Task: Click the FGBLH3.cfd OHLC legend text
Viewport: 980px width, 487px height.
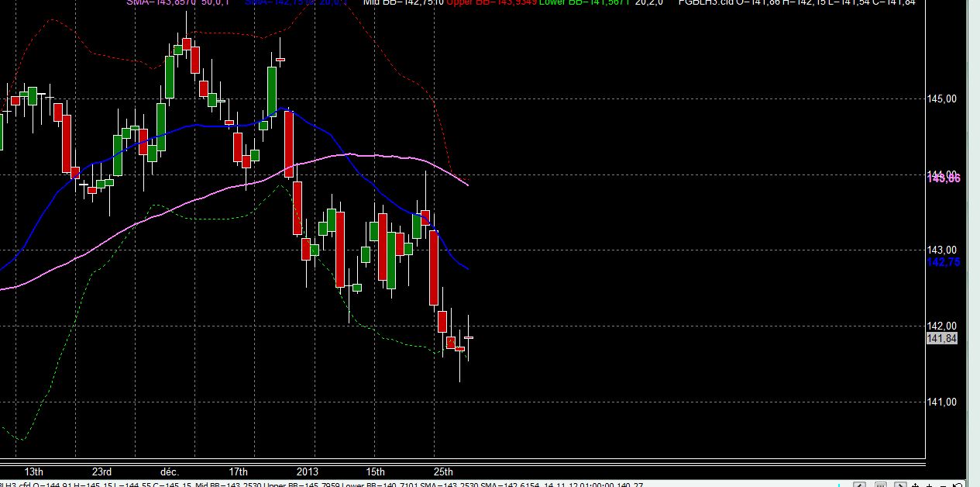Action: [x=796, y=3]
